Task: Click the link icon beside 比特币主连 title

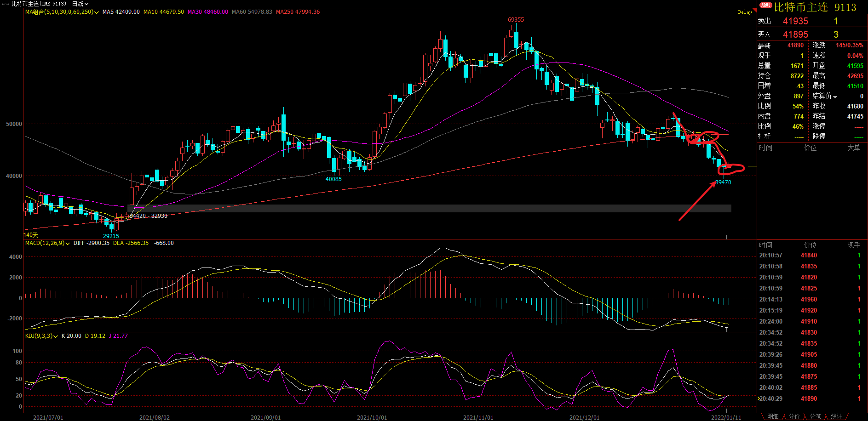Action: click(x=6, y=4)
